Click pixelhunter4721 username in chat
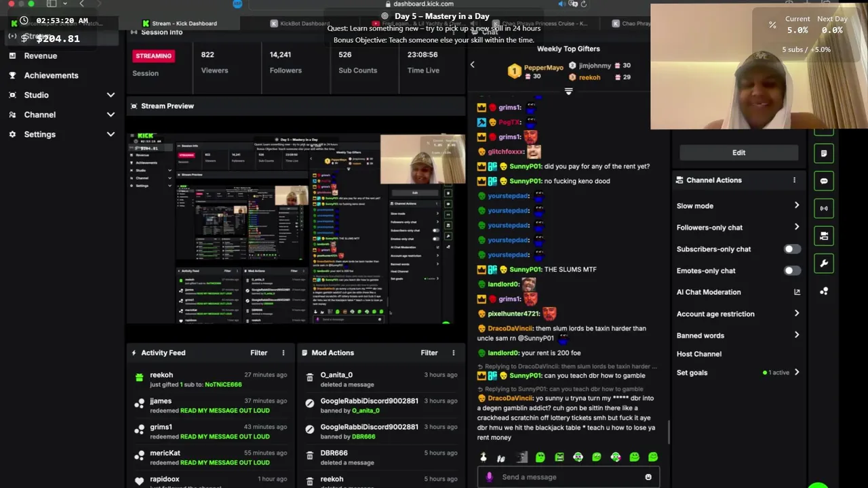This screenshot has height=488, width=868. click(513, 314)
